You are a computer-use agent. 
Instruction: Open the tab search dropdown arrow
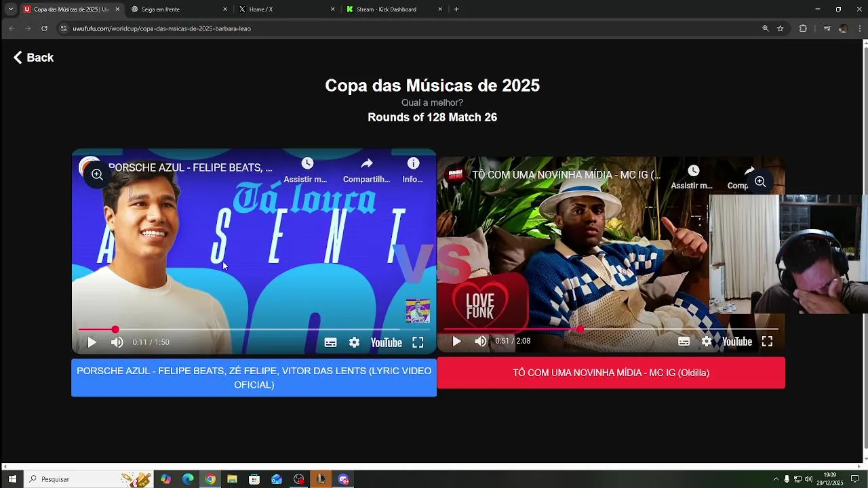(x=10, y=9)
